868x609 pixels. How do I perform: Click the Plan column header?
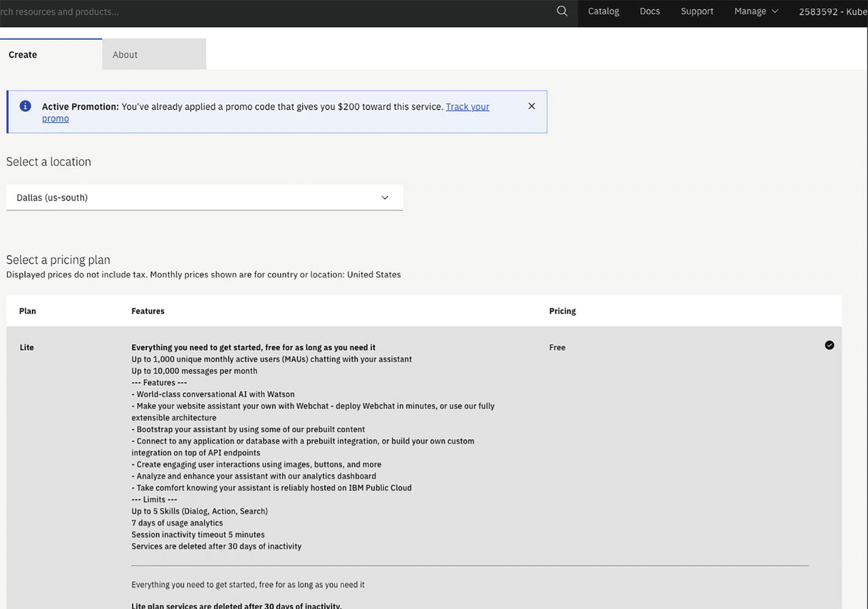pyautogui.click(x=28, y=311)
